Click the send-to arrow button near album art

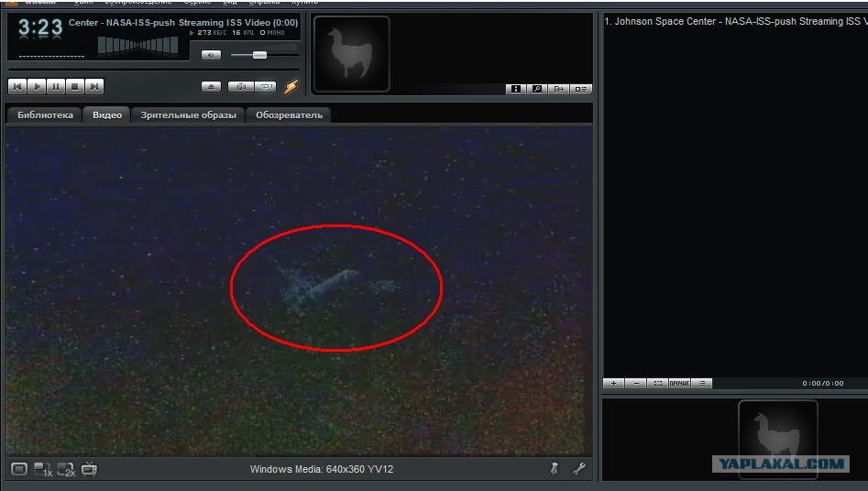click(x=558, y=89)
